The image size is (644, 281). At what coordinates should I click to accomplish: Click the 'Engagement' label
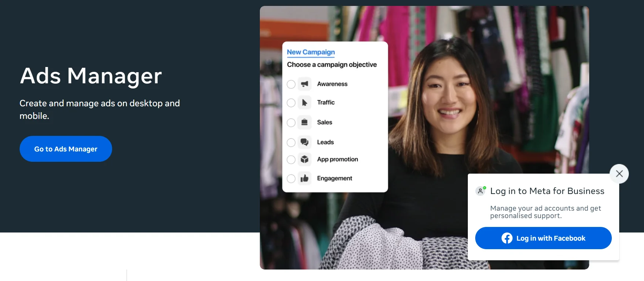tap(335, 178)
